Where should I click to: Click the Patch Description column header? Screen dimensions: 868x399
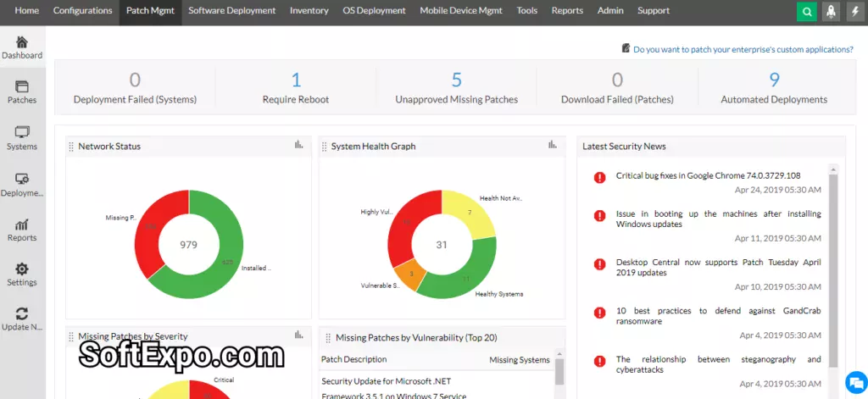click(x=353, y=360)
